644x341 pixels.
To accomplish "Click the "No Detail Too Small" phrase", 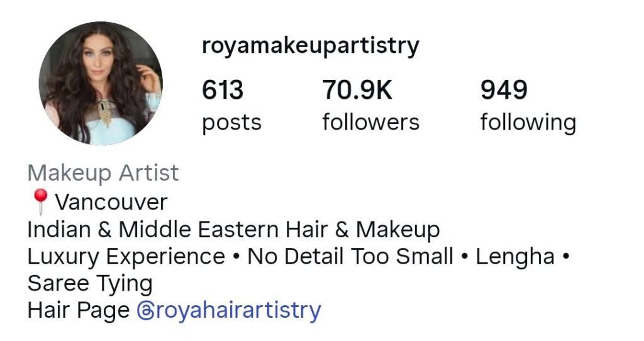I will pos(350,256).
